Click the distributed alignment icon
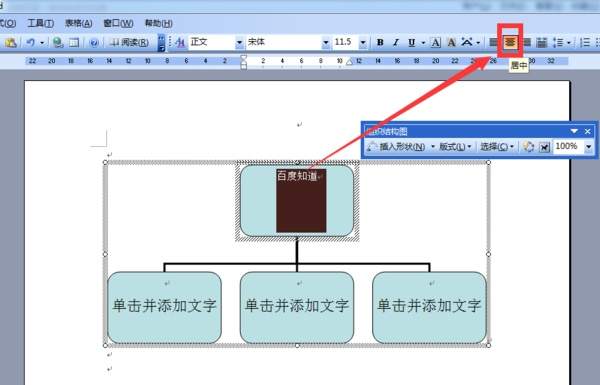 point(541,42)
